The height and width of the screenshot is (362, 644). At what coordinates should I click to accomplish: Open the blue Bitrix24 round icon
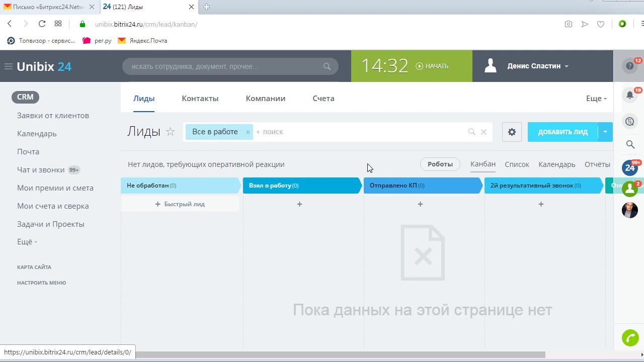click(x=629, y=168)
